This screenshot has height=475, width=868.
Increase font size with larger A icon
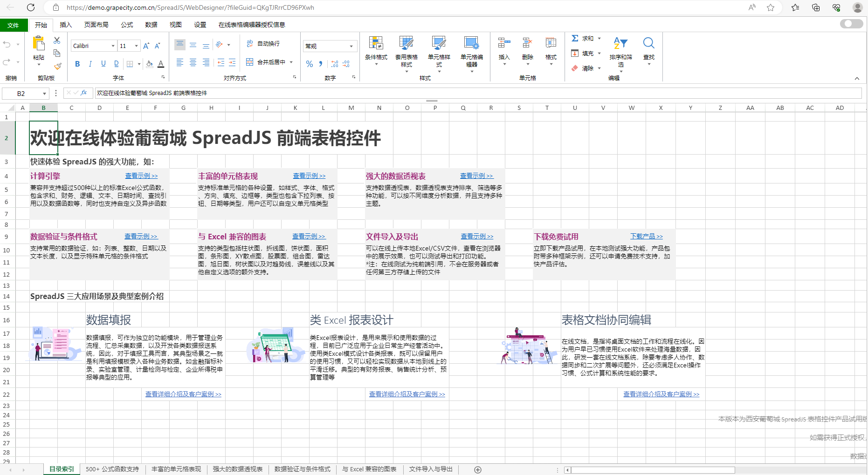point(146,46)
